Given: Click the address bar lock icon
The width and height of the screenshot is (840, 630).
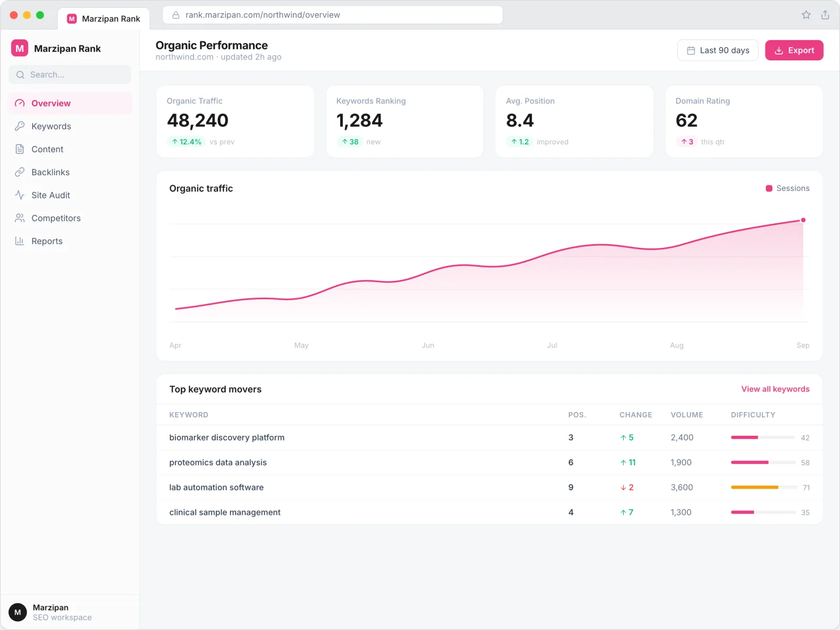Looking at the screenshot, I should coord(176,15).
